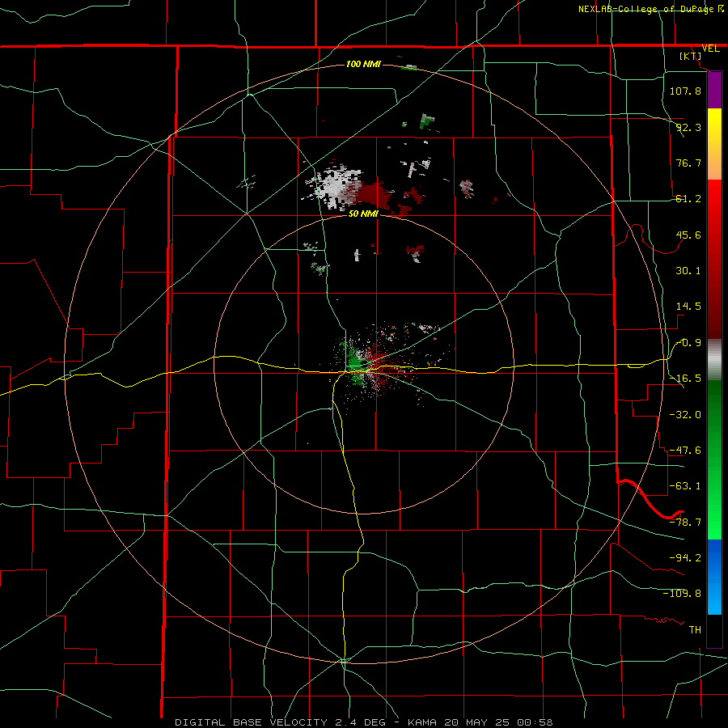
Task: Click the -78.7 legend value
Action: 685,523
